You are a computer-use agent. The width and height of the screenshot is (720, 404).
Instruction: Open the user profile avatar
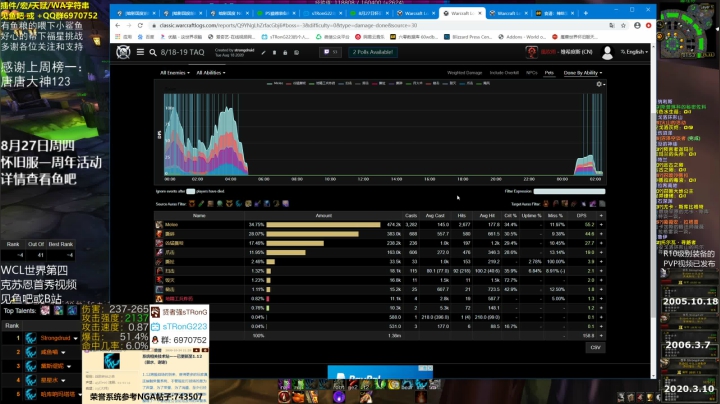point(607,53)
